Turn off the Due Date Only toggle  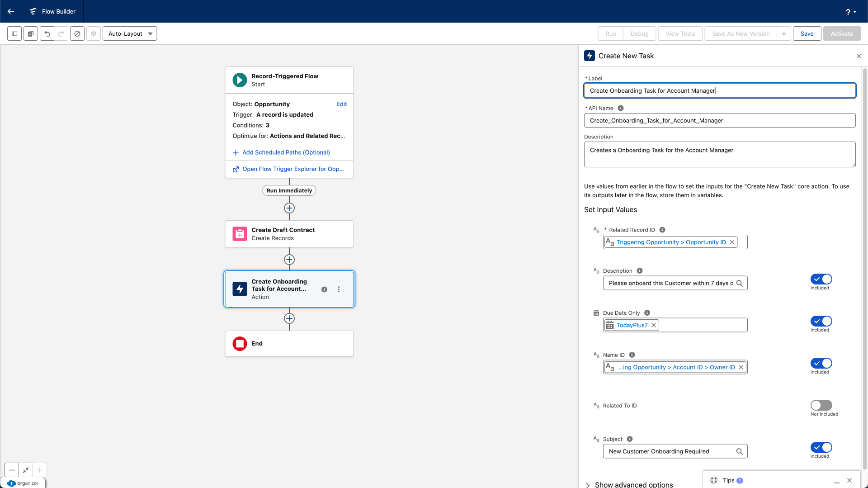821,321
